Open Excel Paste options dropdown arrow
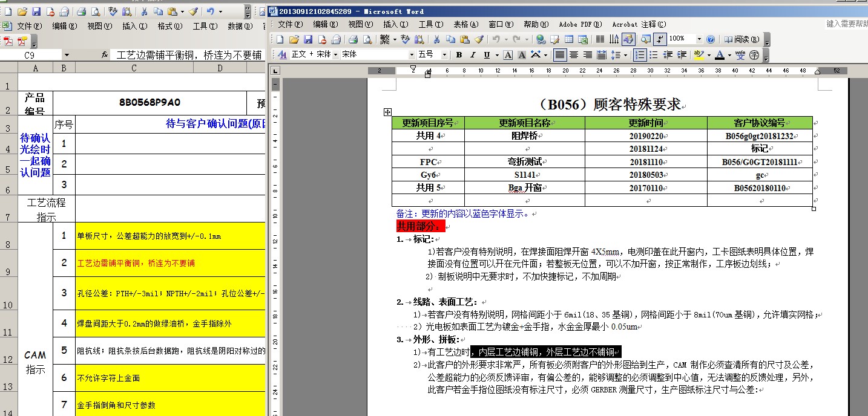868x416 pixels. pos(182,11)
